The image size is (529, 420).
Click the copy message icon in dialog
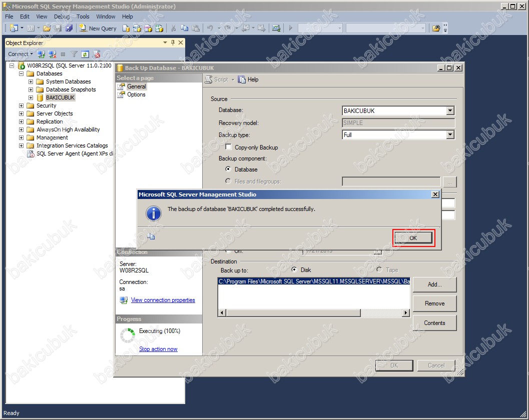click(x=151, y=236)
